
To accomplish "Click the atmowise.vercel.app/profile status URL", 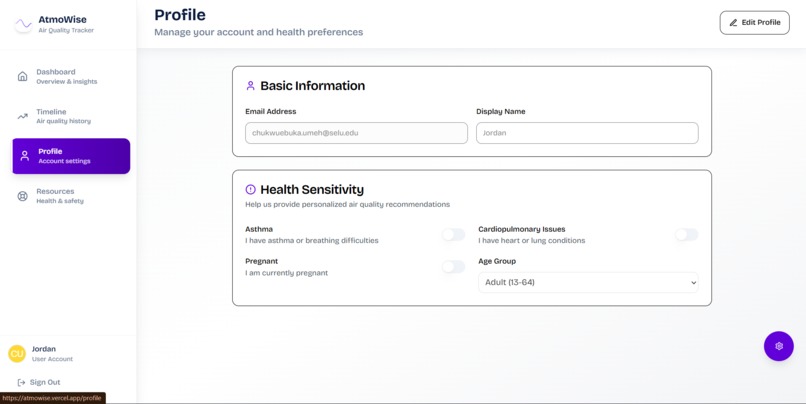I will 52,398.
